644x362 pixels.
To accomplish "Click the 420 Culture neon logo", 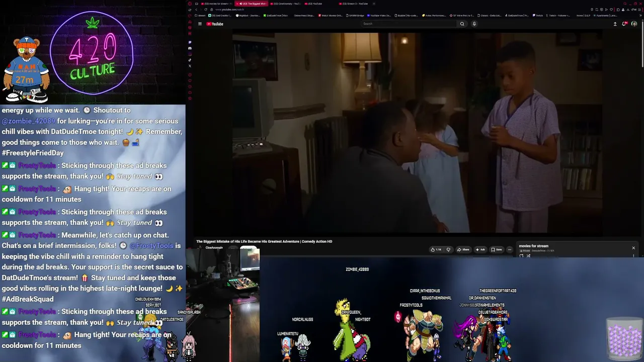I will click(92, 53).
